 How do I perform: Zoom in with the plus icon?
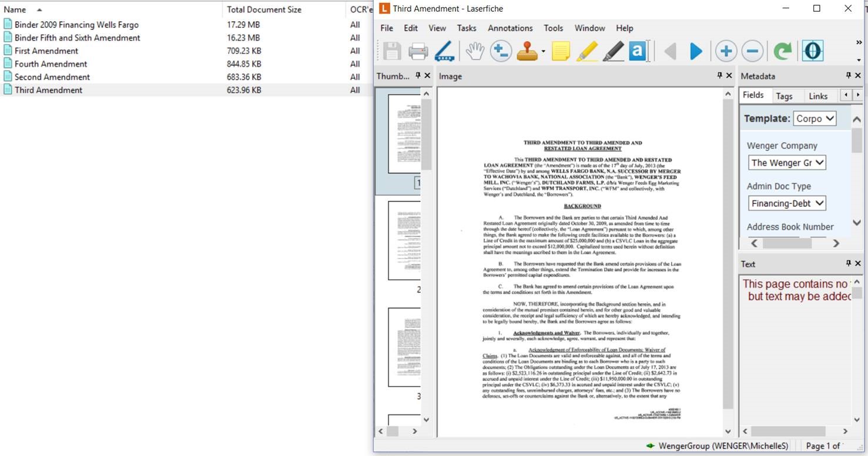coord(726,52)
